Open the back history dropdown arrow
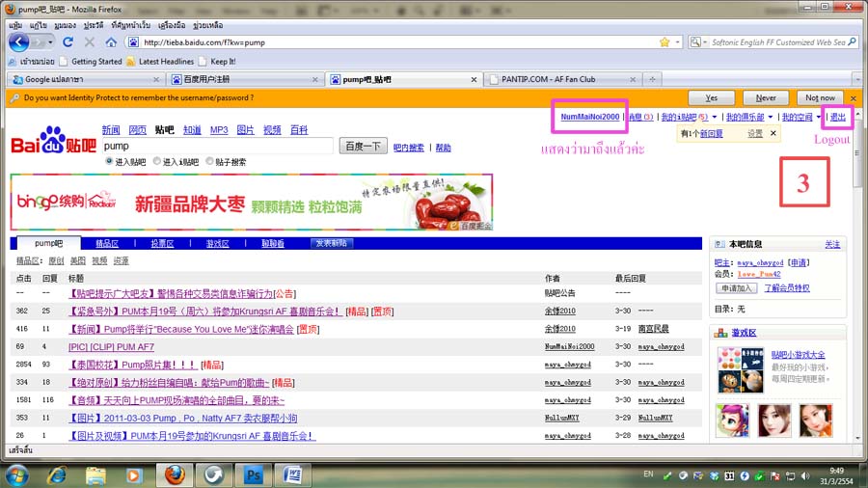 pyautogui.click(x=50, y=42)
